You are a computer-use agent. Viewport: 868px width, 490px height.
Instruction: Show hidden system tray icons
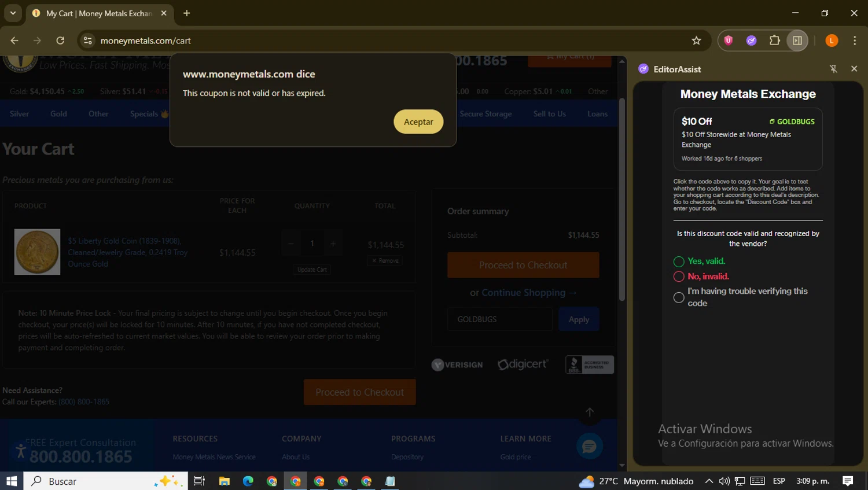[709, 481]
